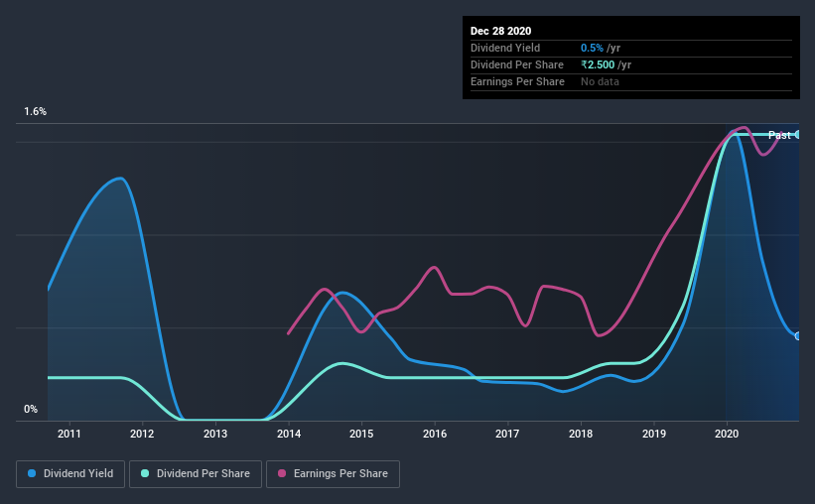
Task: Toggle the Earnings Per Share legend button
Action: 334,474
